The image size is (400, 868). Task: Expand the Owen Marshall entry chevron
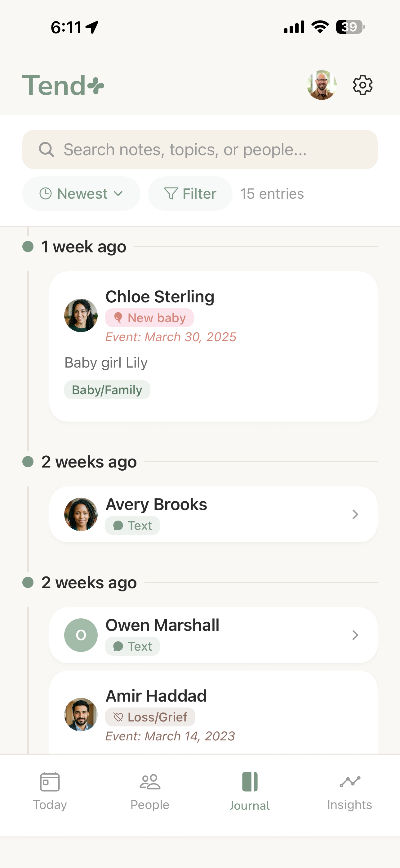coord(355,635)
